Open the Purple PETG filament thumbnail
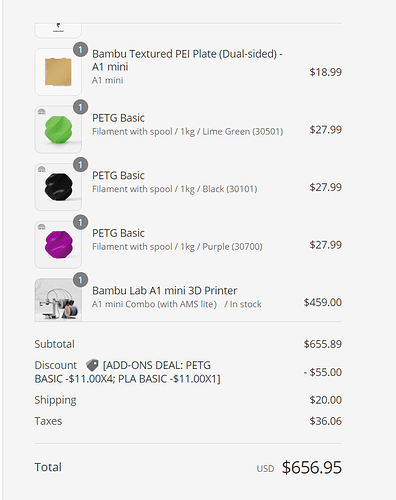396x500 pixels. [x=58, y=245]
